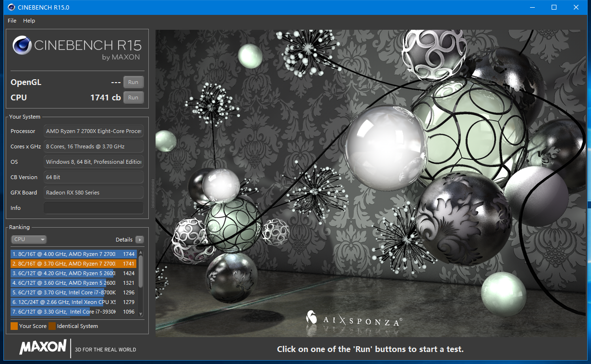Click the Cinebench R15 logo sphere
Image resolution: width=591 pixels, height=364 pixels.
[x=22, y=46]
